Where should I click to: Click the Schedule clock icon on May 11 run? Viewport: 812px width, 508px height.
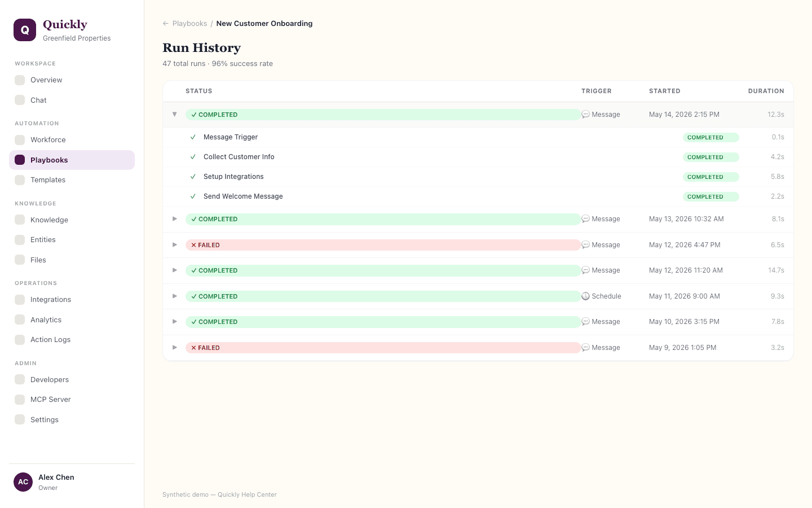point(585,296)
